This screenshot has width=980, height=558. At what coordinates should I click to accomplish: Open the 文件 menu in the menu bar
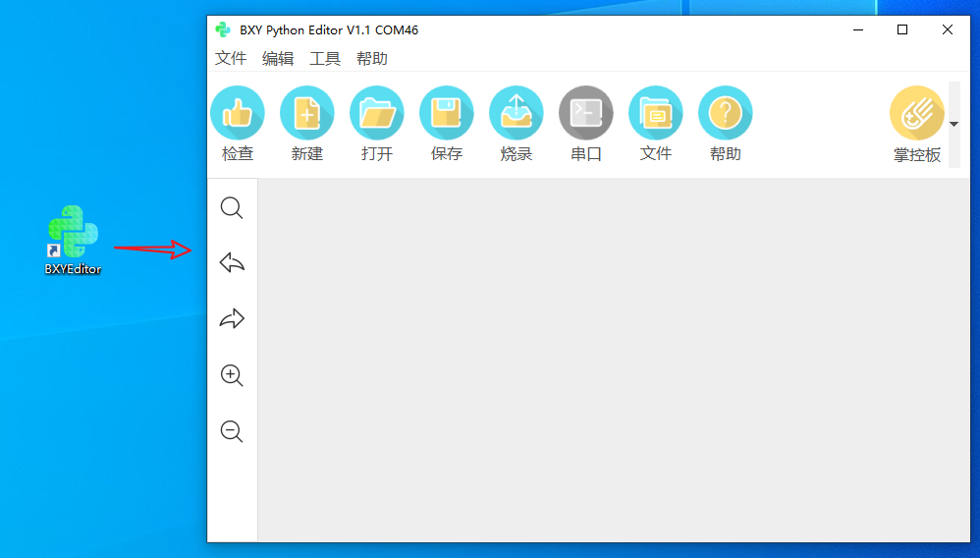pyautogui.click(x=231, y=58)
